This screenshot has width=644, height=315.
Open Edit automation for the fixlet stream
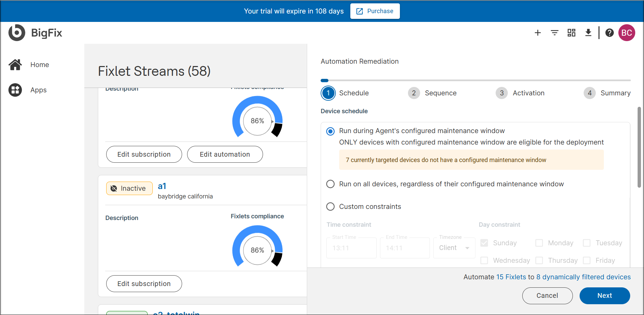tap(225, 154)
